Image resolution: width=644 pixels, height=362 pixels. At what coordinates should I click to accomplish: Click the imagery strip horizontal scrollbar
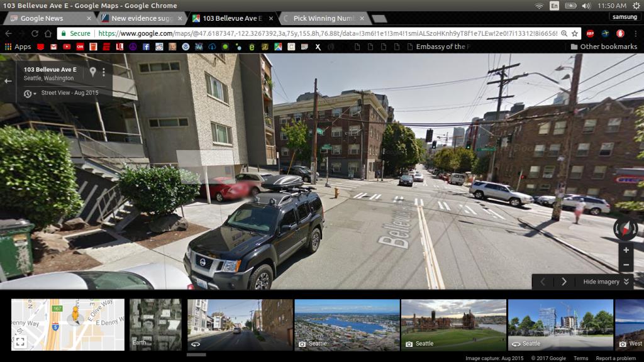tap(196, 354)
